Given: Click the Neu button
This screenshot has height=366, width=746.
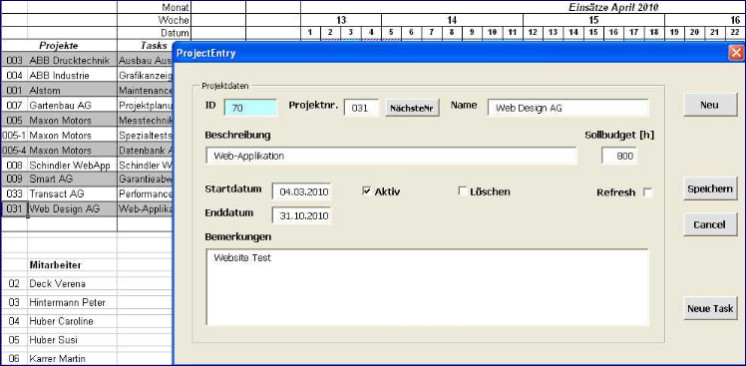Looking at the screenshot, I should [x=710, y=105].
